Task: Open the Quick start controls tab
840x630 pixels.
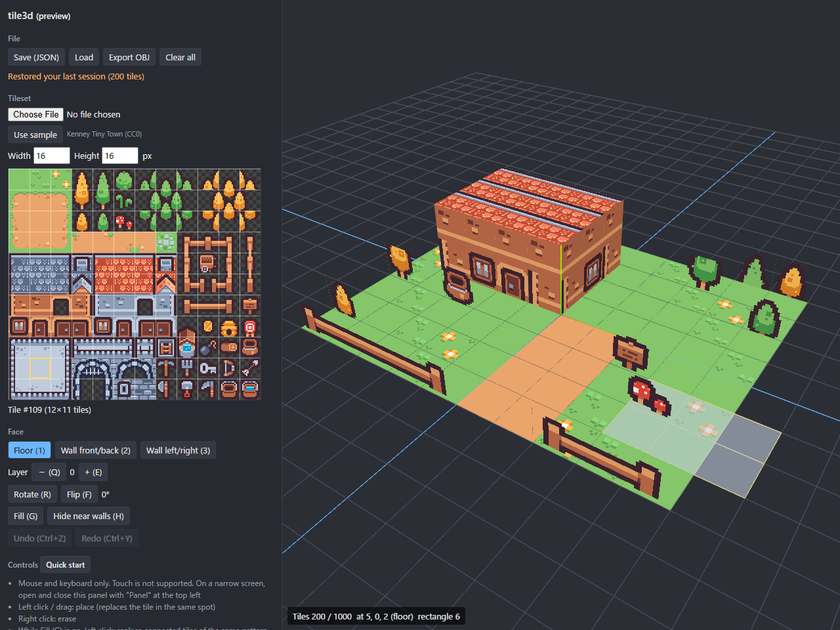Action: point(66,564)
